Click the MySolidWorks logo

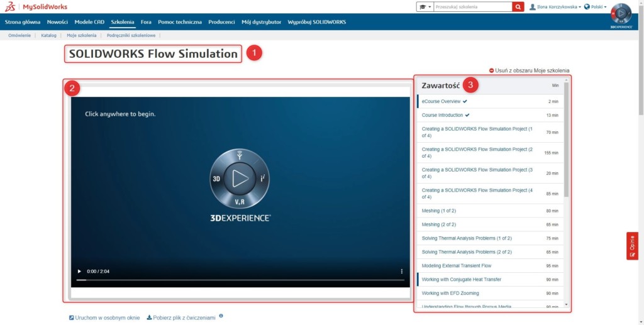[36, 6]
